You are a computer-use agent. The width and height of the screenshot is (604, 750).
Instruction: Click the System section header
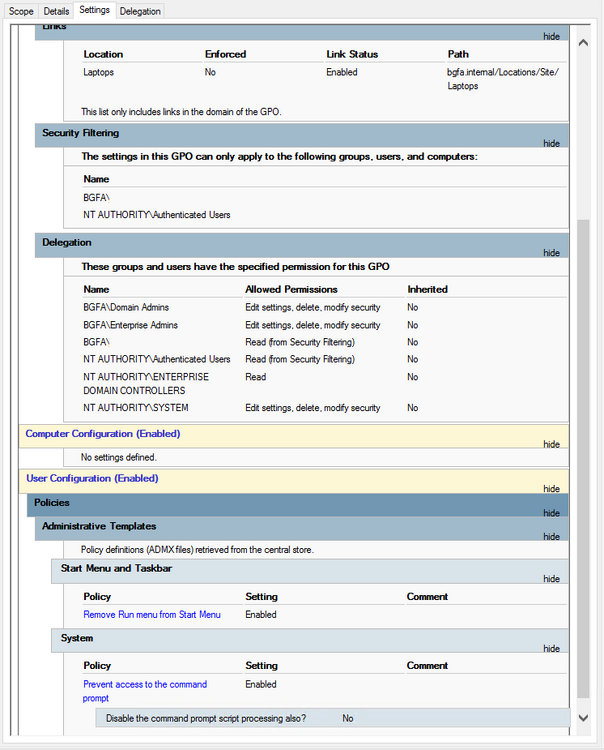point(310,640)
